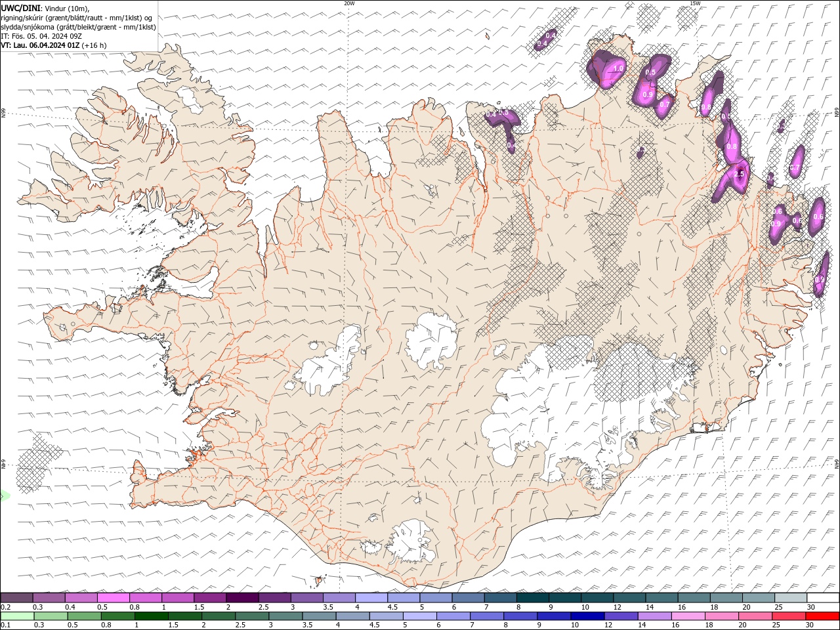This screenshot has width=840, height=630.
Task: Click the 'UWC/DINI' title text
Action: tap(20, 8)
